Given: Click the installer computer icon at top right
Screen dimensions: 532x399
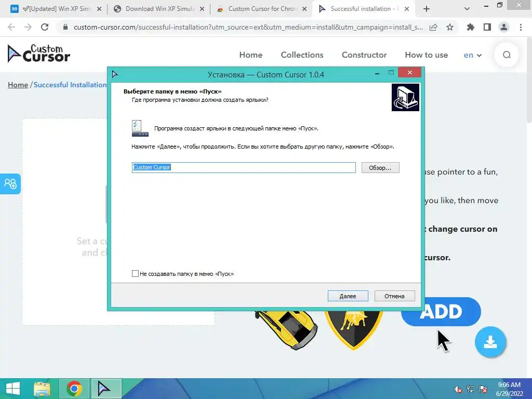Looking at the screenshot, I should (x=405, y=97).
